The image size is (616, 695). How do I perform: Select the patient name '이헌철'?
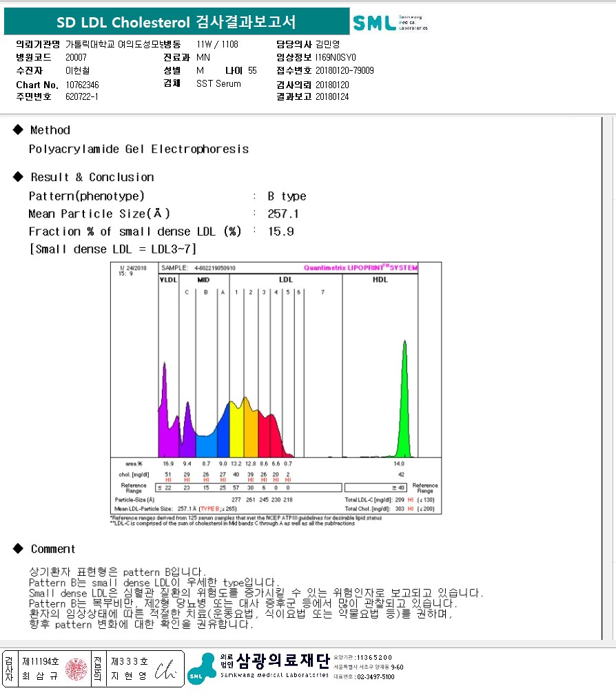(78, 70)
